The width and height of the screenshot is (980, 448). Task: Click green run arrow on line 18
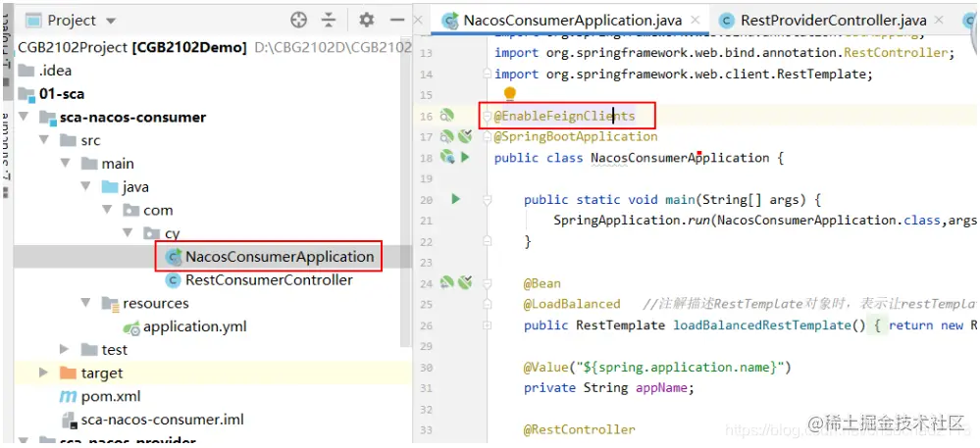click(x=465, y=158)
